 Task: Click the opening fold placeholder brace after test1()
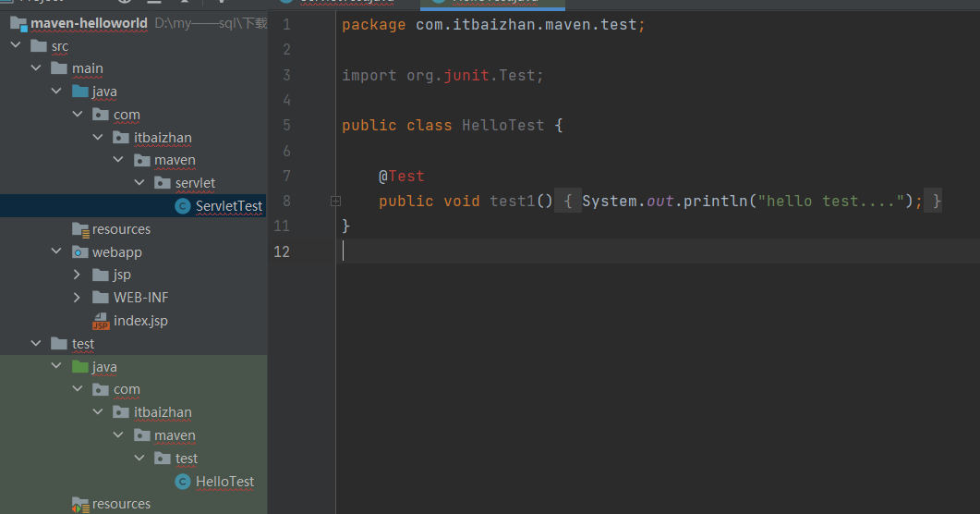pyautogui.click(x=568, y=202)
